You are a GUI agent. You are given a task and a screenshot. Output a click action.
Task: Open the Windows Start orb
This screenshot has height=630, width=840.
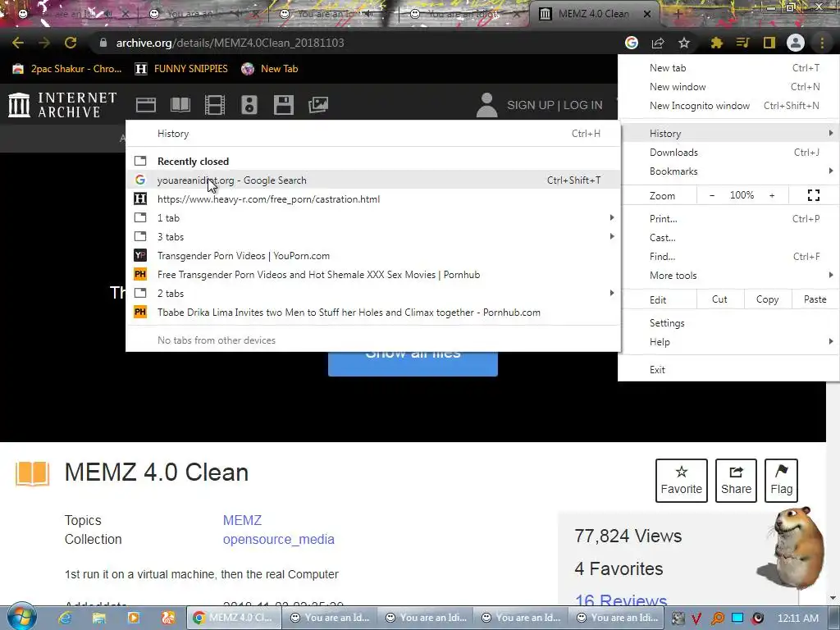22,617
